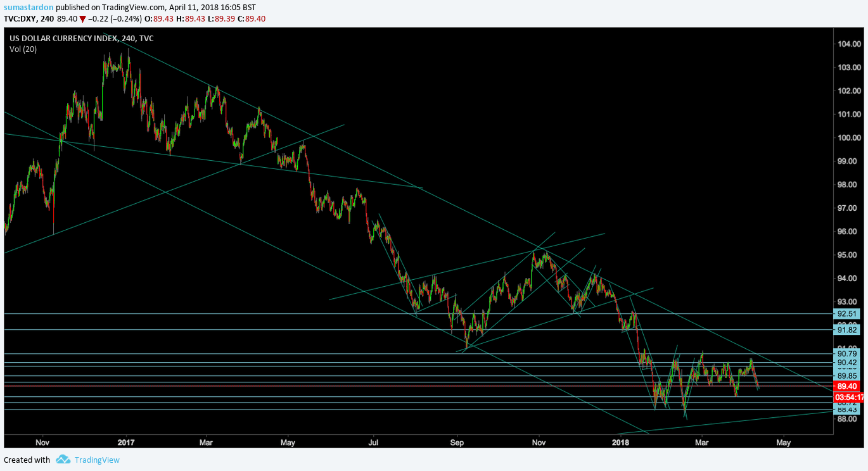Click the 03:54:17 bar countdown timer
868x471 pixels.
(x=850, y=397)
